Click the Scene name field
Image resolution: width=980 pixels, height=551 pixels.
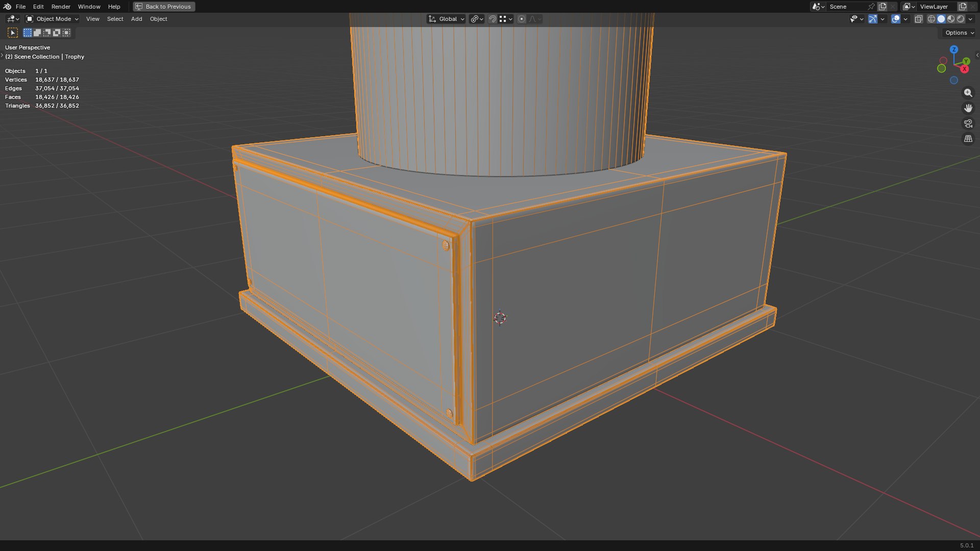point(846,7)
